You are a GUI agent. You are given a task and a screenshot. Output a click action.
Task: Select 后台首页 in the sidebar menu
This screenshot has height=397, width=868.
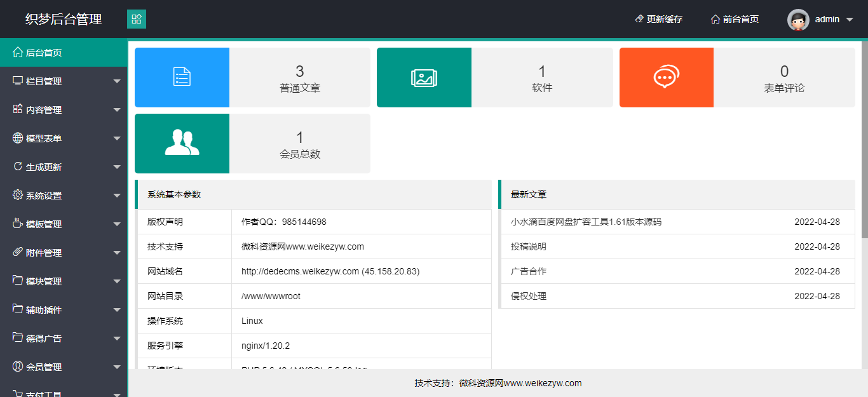click(x=39, y=52)
